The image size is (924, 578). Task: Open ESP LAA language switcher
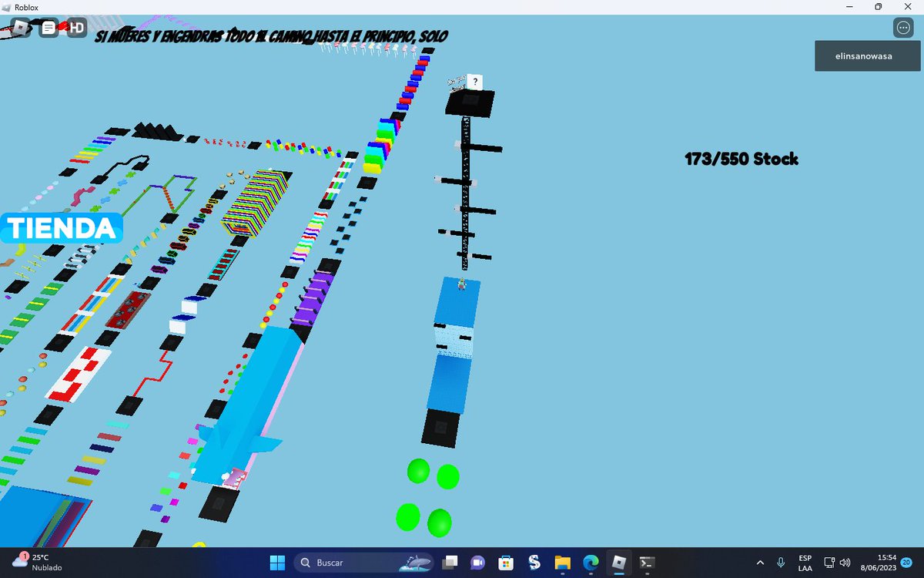pyautogui.click(x=805, y=563)
